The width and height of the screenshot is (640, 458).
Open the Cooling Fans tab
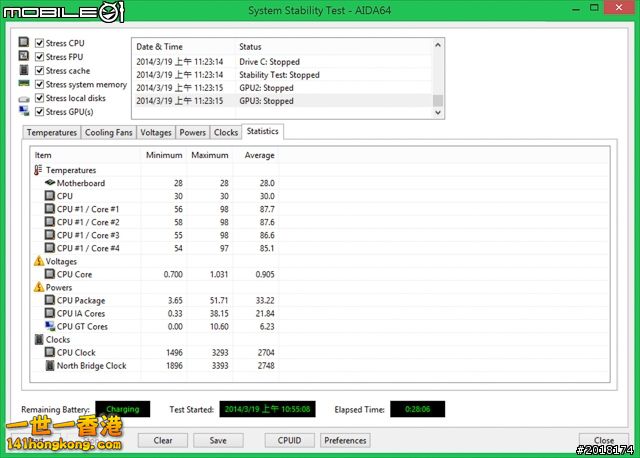(x=109, y=132)
